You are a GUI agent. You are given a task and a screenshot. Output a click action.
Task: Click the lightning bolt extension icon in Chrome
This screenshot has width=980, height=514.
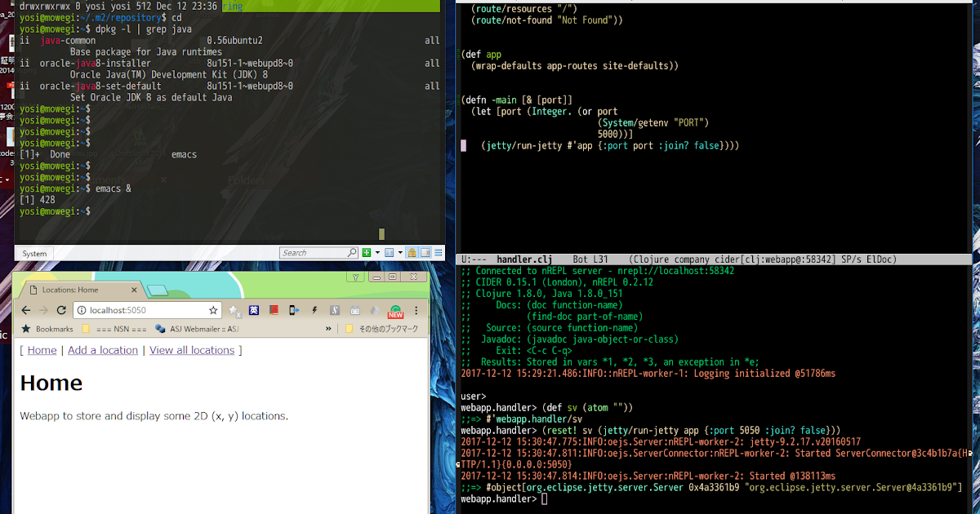click(314, 311)
